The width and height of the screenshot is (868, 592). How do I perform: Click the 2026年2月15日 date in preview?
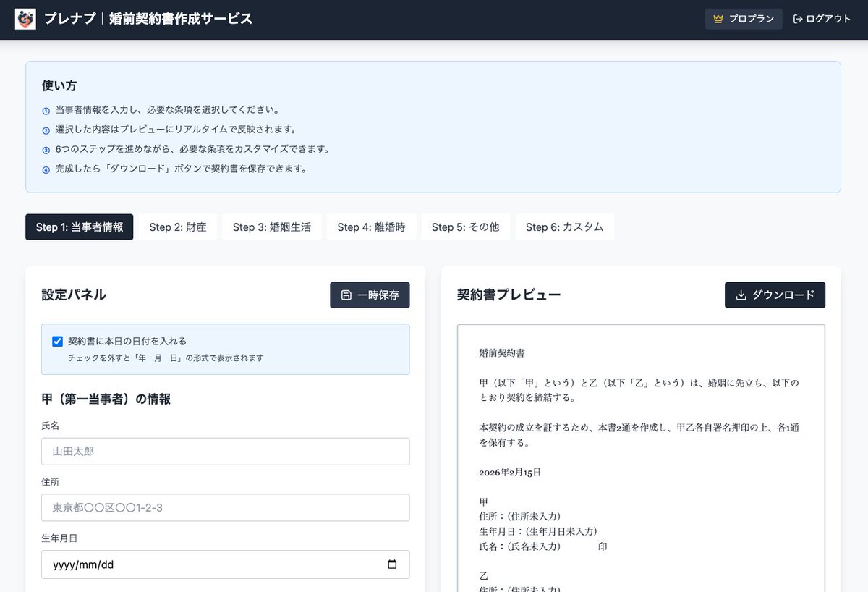[x=510, y=472]
